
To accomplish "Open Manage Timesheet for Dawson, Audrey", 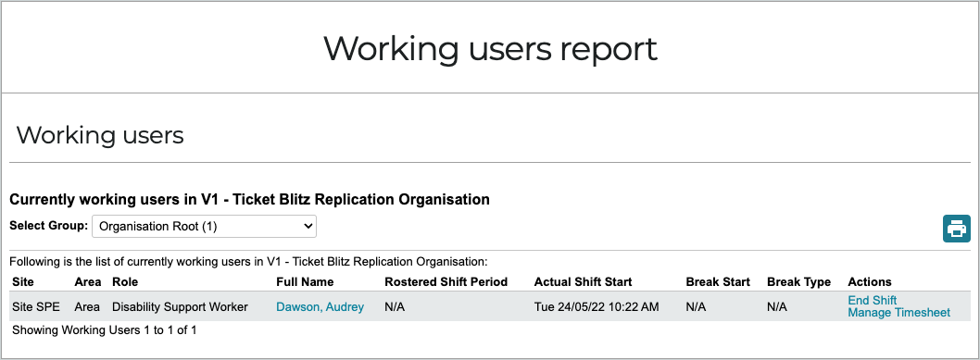I will tap(898, 313).
